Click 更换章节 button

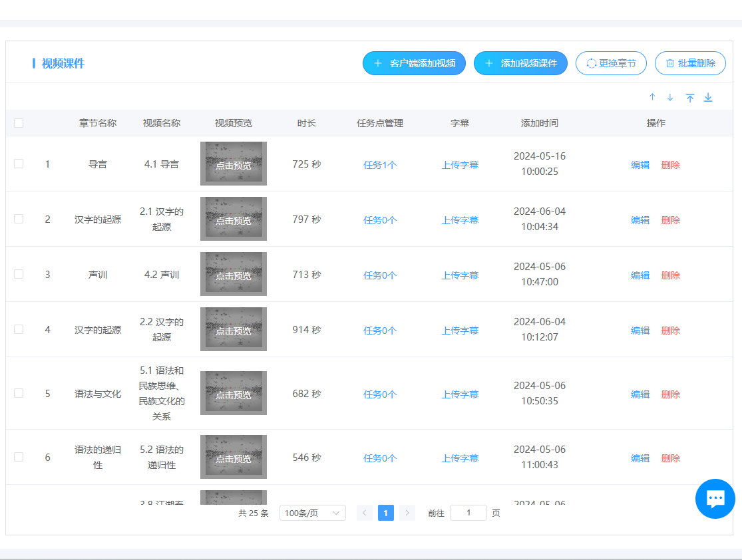611,63
